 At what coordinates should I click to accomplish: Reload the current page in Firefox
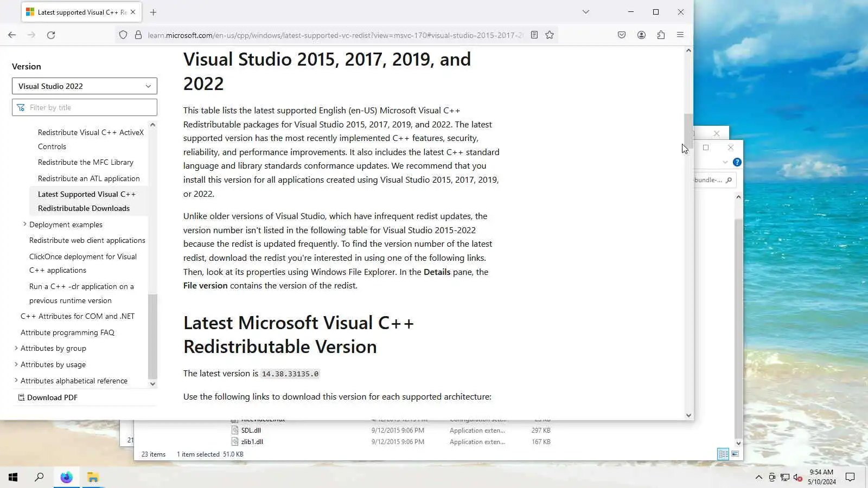click(x=51, y=35)
